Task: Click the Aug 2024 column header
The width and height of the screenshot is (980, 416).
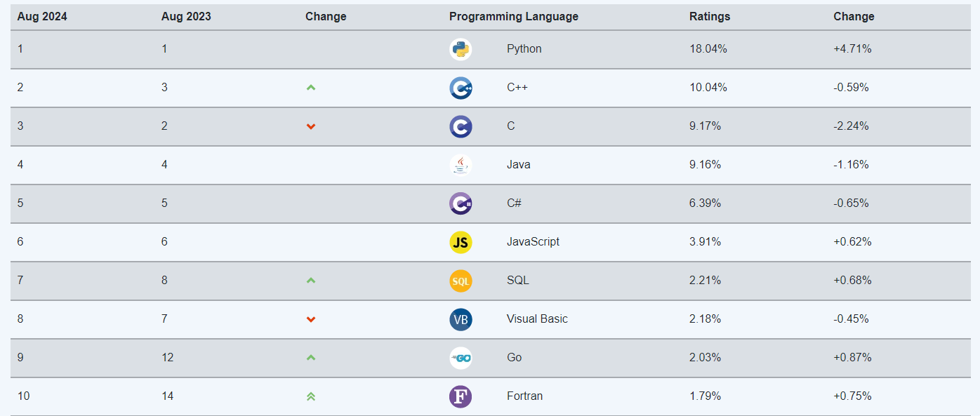Action: click(42, 17)
